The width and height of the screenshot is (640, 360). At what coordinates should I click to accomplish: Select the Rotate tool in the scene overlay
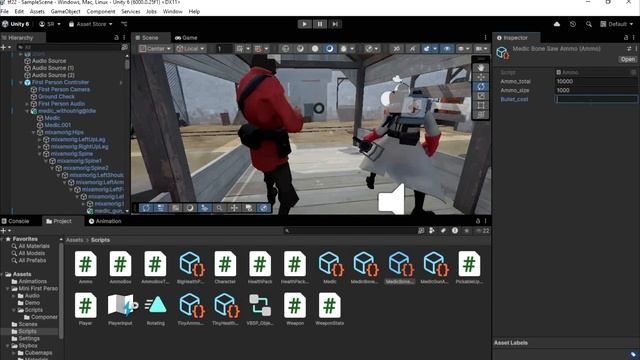481,86
